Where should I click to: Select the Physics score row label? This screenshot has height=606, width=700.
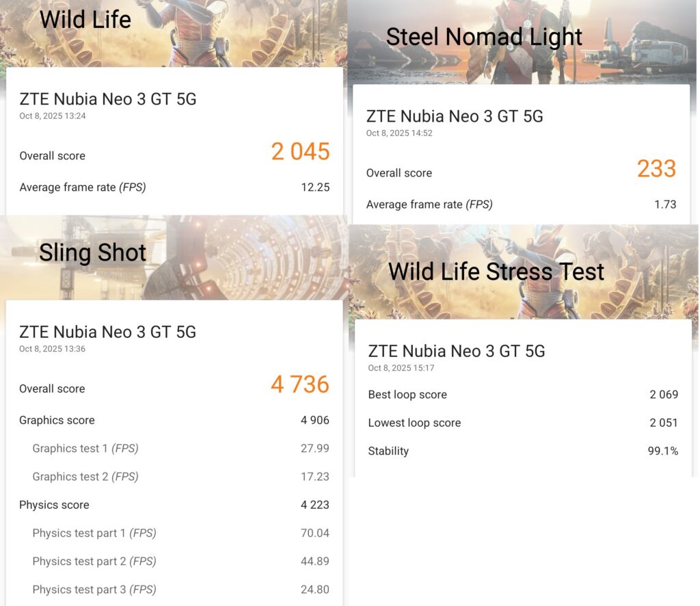(54, 505)
